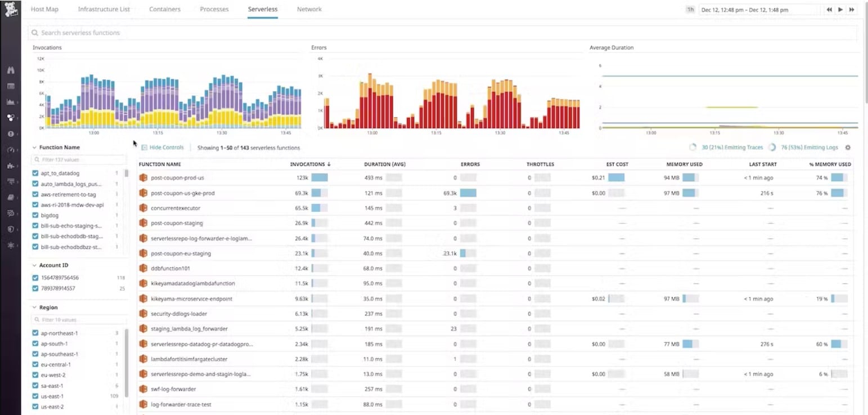Sort table by Invocations column
Screen dimensions: 868x415
pyautogui.click(x=310, y=164)
